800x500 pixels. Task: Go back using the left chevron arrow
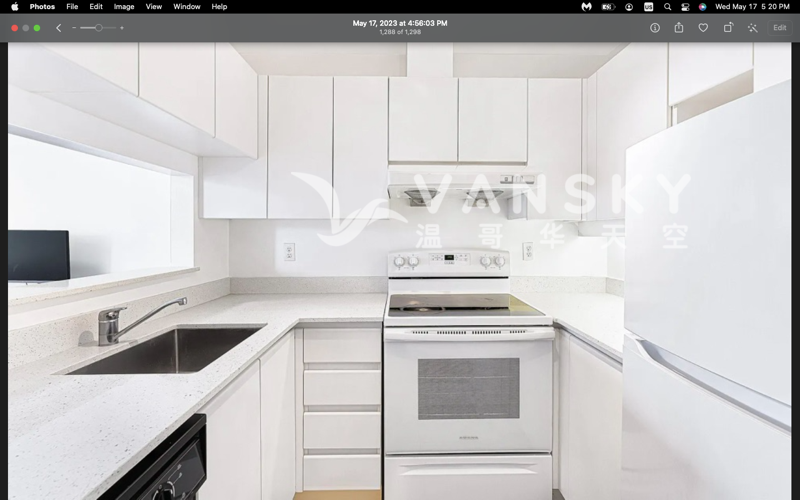click(x=58, y=28)
